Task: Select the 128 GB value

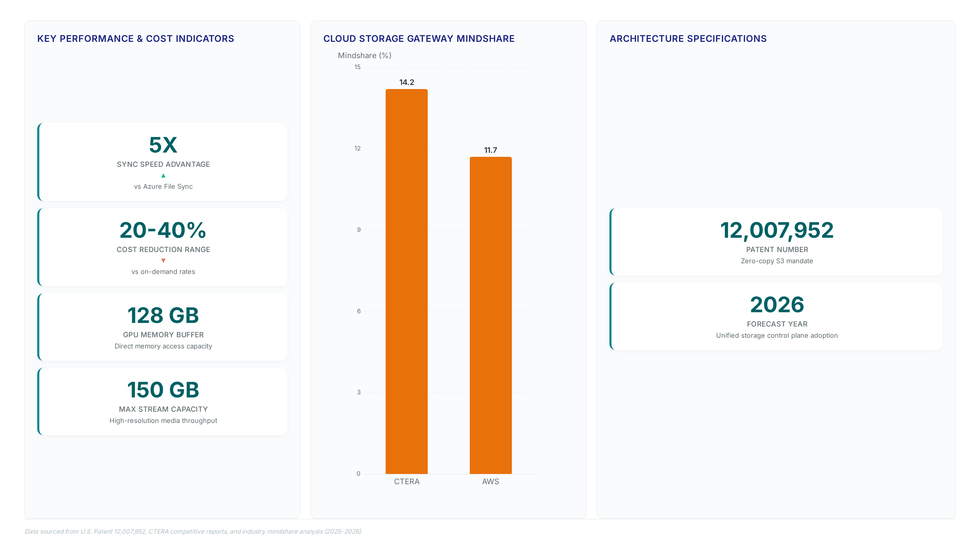Action: pos(163,315)
